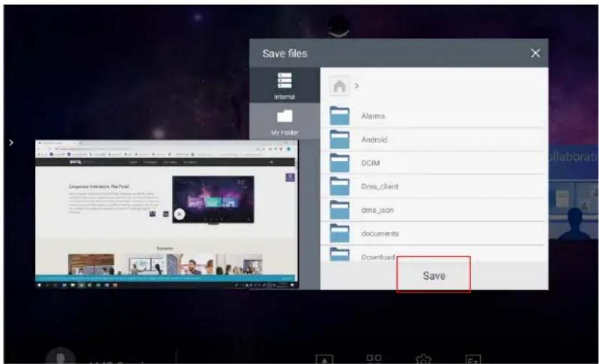This screenshot has height=364, width=599.
Task: Switch to the My Folder tab
Action: tap(284, 122)
